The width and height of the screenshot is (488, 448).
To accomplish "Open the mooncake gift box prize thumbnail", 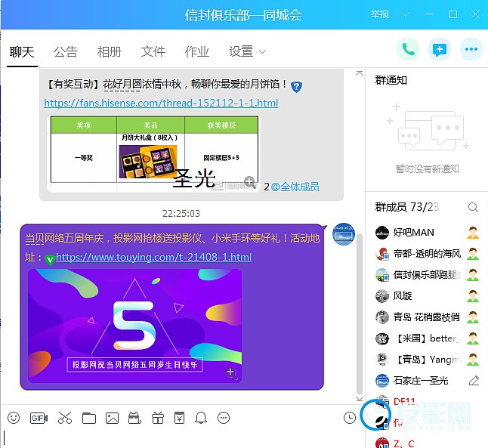I will [x=148, y=162].
